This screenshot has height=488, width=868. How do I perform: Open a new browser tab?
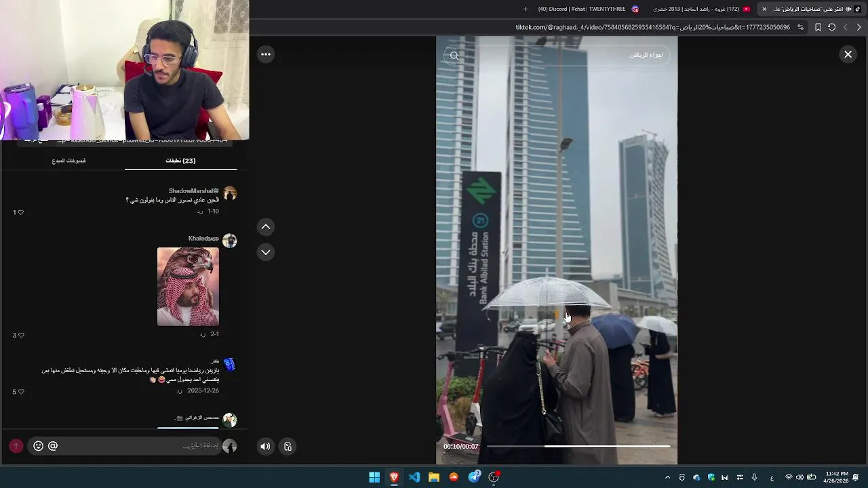(x=525, y=9)
